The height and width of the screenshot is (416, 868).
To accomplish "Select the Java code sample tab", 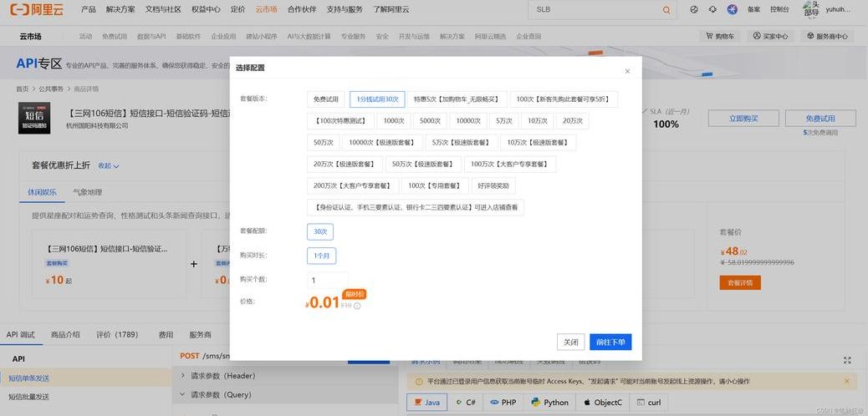I will [x=426, y=402].
